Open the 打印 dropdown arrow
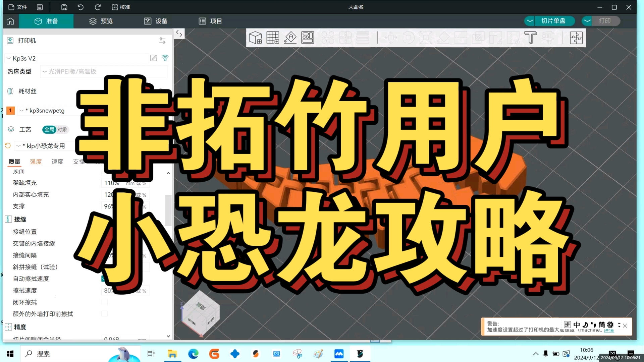This screenshot has height=362, width=644. [587, 21]
